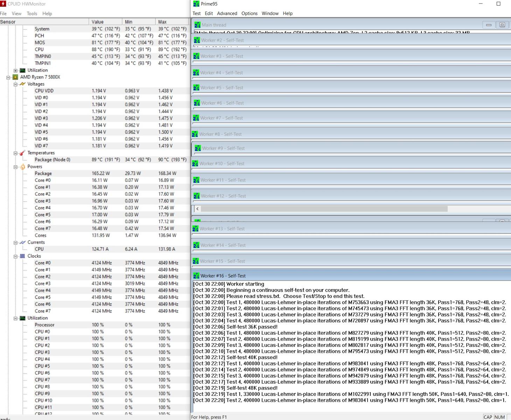The width and height of the screenshot is (511, 420).
Task: Open the Prime95 Test menu
Action: tap(197, 13)
